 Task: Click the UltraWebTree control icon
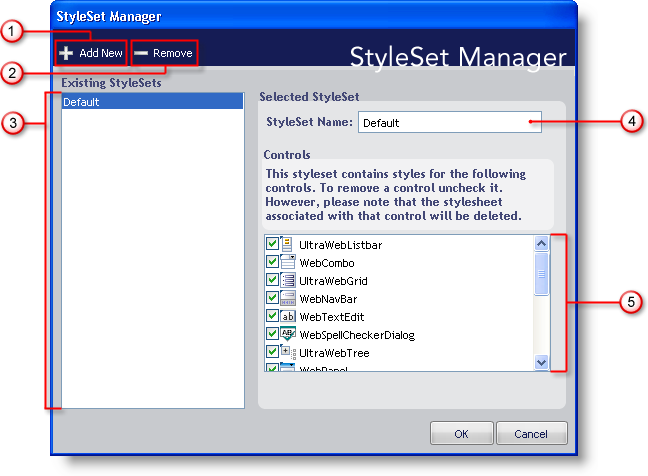[x=287, y=352]
